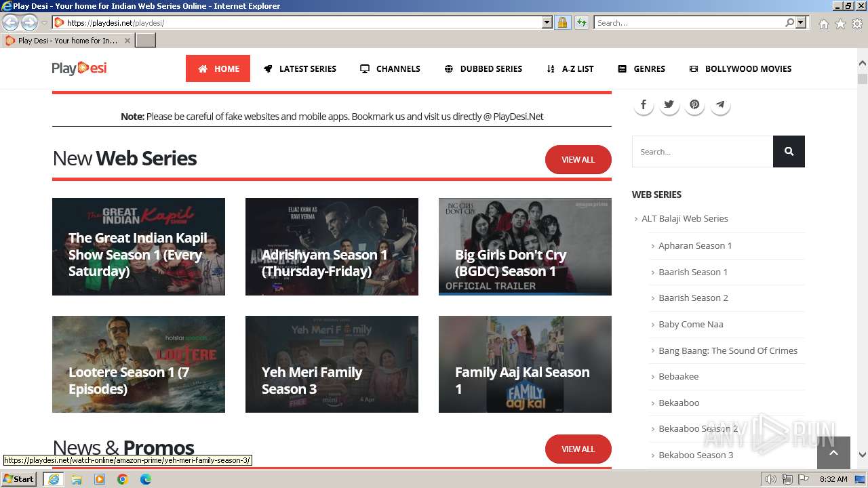The image size is (868, 488).
Task: Click the taskbar clock showing 8:32 AM
Action: click(833, 479)
